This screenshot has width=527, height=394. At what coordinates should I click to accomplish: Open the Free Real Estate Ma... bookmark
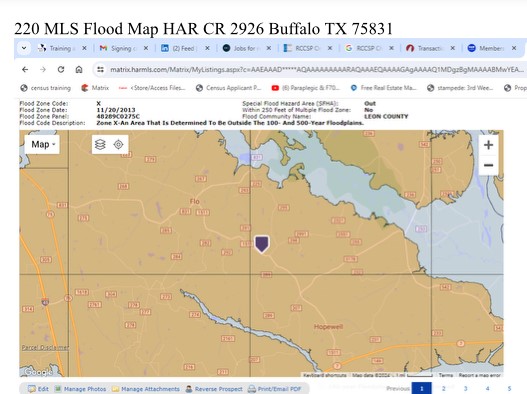[383, 88]
